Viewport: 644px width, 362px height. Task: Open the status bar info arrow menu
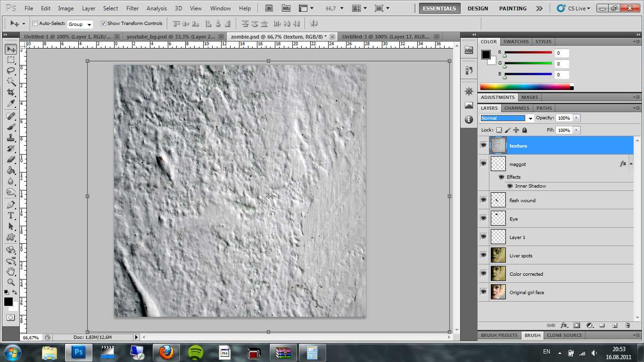137,337
